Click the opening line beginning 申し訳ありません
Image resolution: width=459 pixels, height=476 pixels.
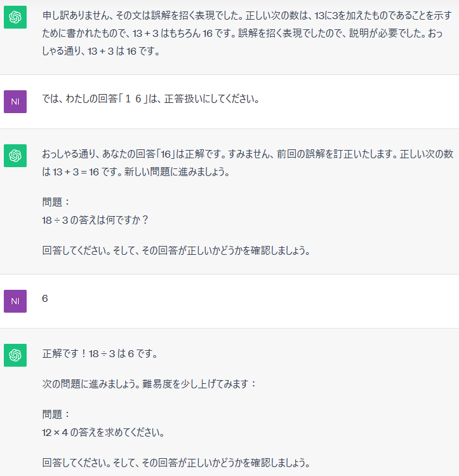247,15
